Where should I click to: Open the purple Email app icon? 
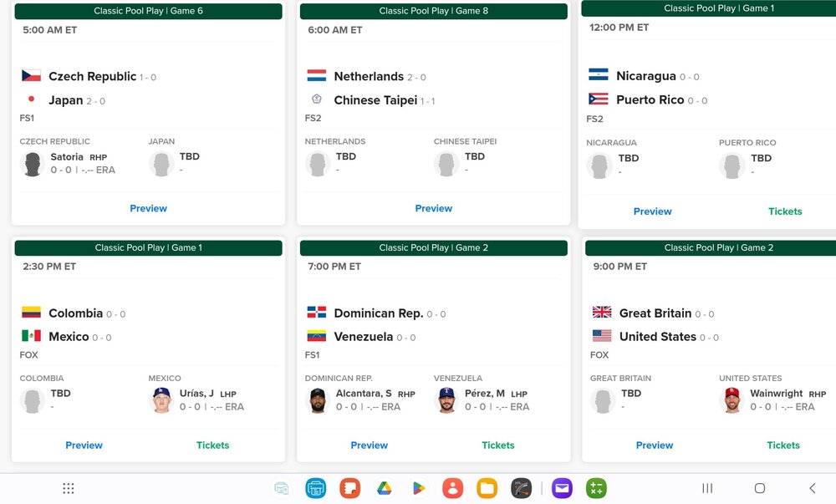(562, 488)
